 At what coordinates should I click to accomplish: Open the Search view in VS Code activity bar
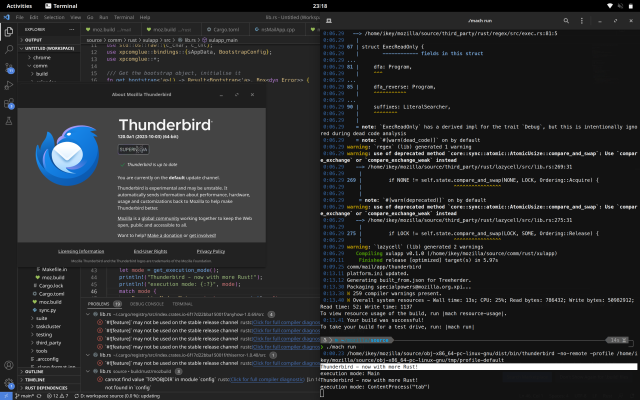coord(9,49)
